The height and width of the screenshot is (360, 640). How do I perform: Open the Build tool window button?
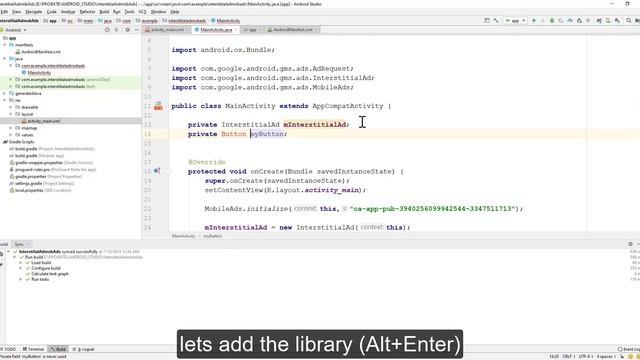[58, 349]
